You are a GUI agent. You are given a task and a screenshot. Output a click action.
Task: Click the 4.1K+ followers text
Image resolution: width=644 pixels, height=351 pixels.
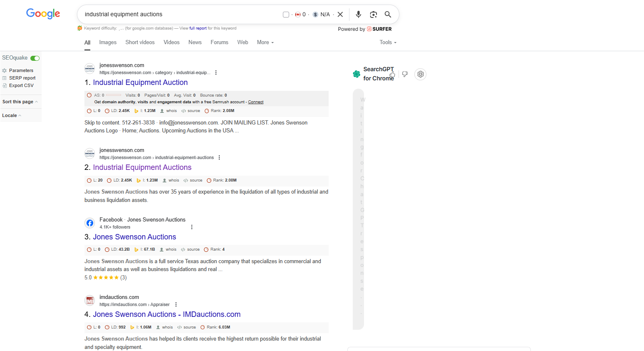click(x=115, y=227)
